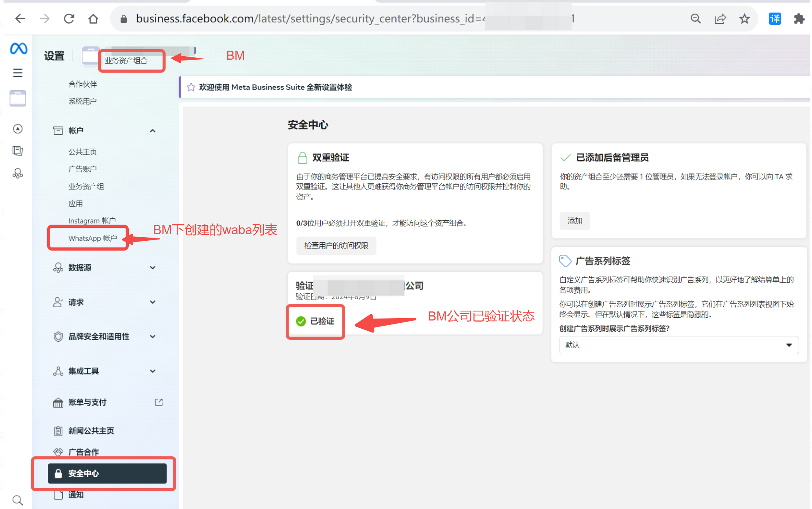Expand the 数据源 section

(152, 268)
